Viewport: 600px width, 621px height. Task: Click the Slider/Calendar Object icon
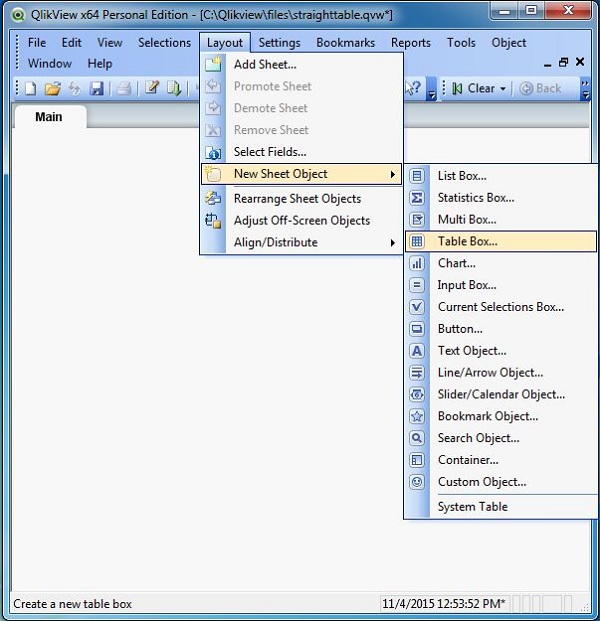click(417, 394)
